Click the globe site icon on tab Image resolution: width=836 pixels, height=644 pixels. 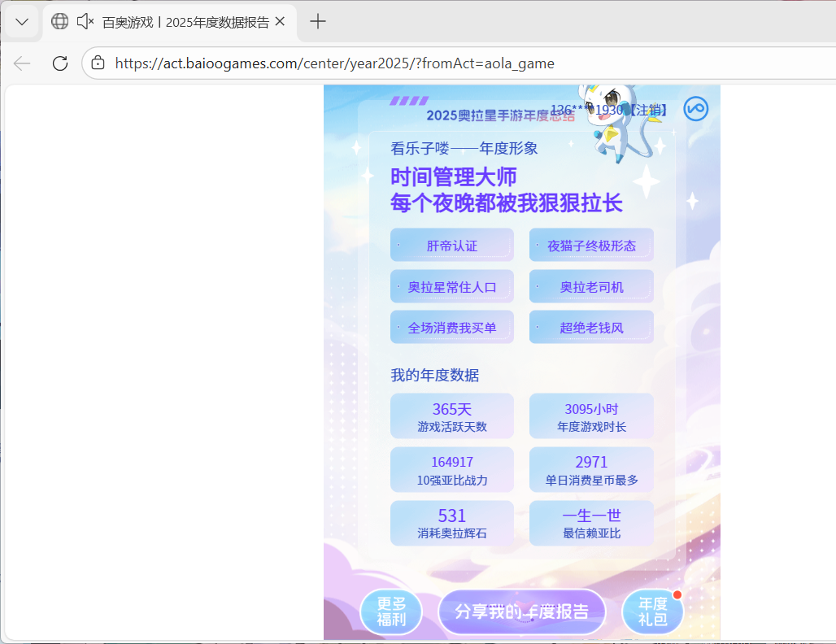[x=59, y=21]
